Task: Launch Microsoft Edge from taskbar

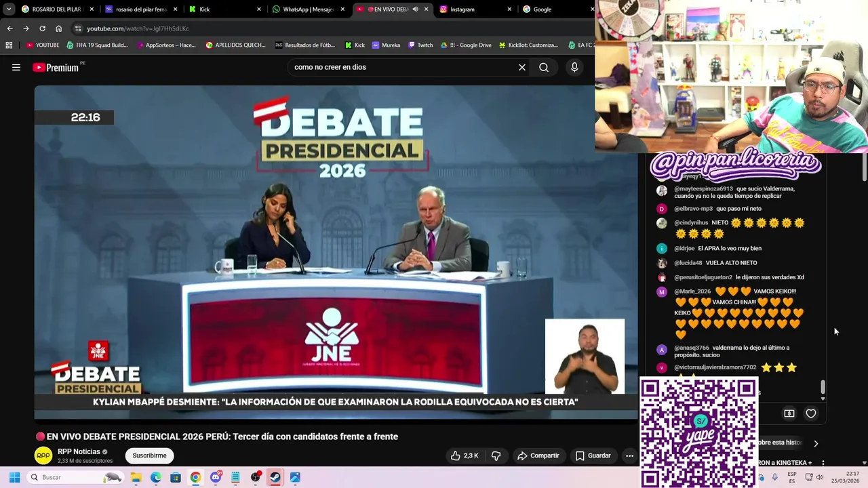Action: pyautogui.click(x=156, y=477)
